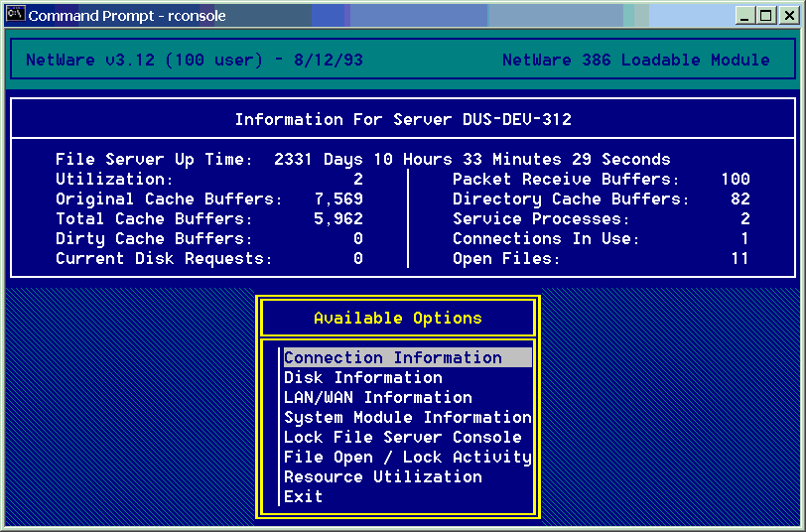Open File Open / Lock Activity
Viewport: 806px width, 532px height.
point(408,457)
